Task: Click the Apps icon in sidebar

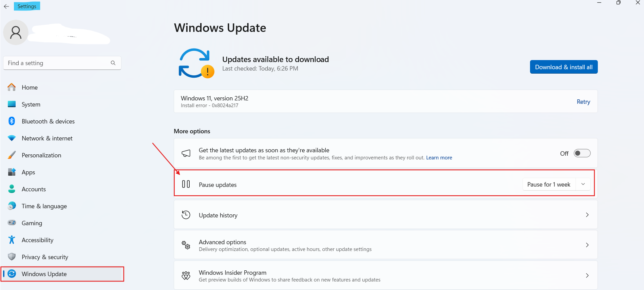Action: [12, 172]
